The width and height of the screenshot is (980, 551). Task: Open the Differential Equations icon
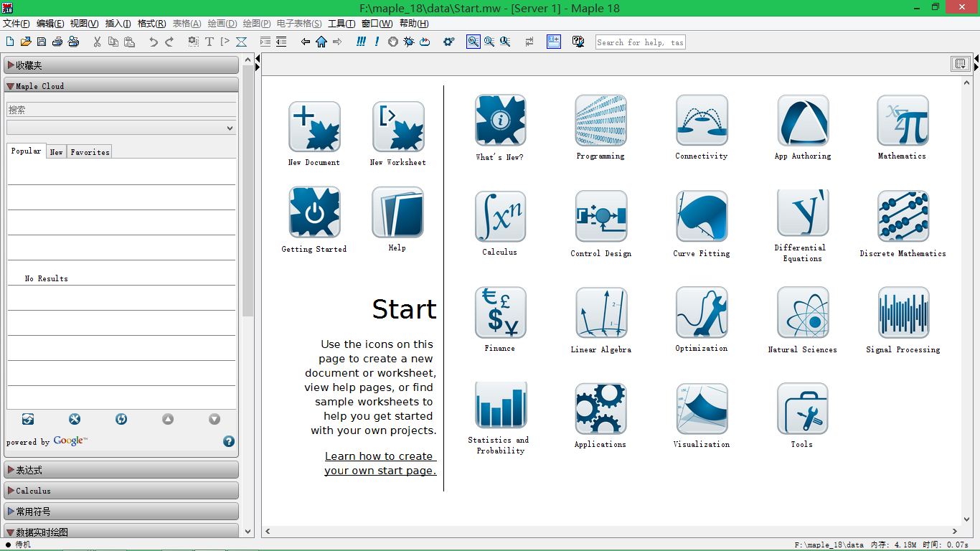point(803,213)
